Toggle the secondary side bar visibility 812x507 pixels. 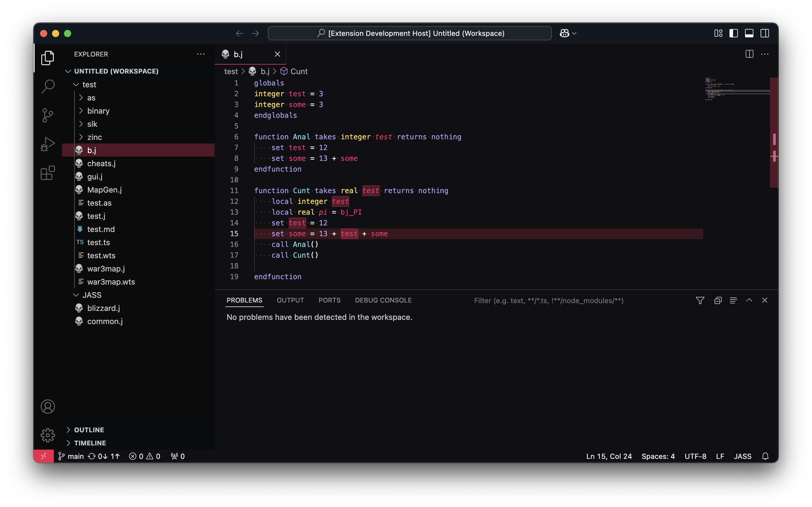[765, 33]
